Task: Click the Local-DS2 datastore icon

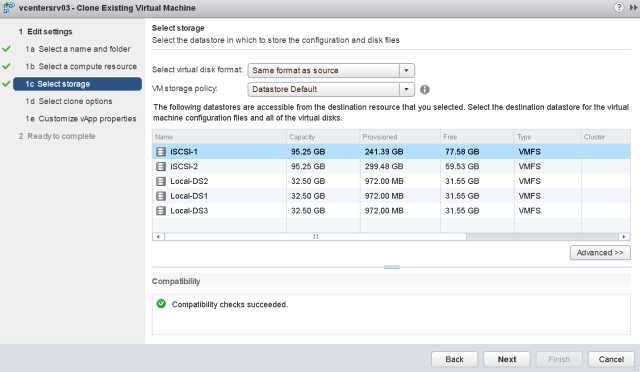Action: point(161,181)
